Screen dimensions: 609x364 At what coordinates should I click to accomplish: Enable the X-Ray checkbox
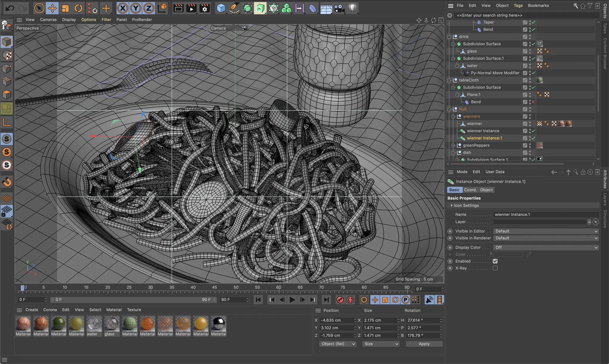495,268
